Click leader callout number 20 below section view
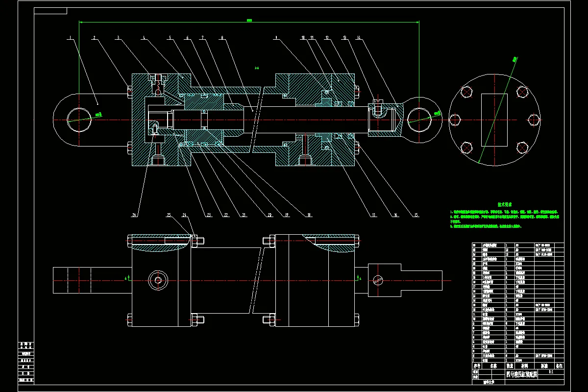 [269, 214]
